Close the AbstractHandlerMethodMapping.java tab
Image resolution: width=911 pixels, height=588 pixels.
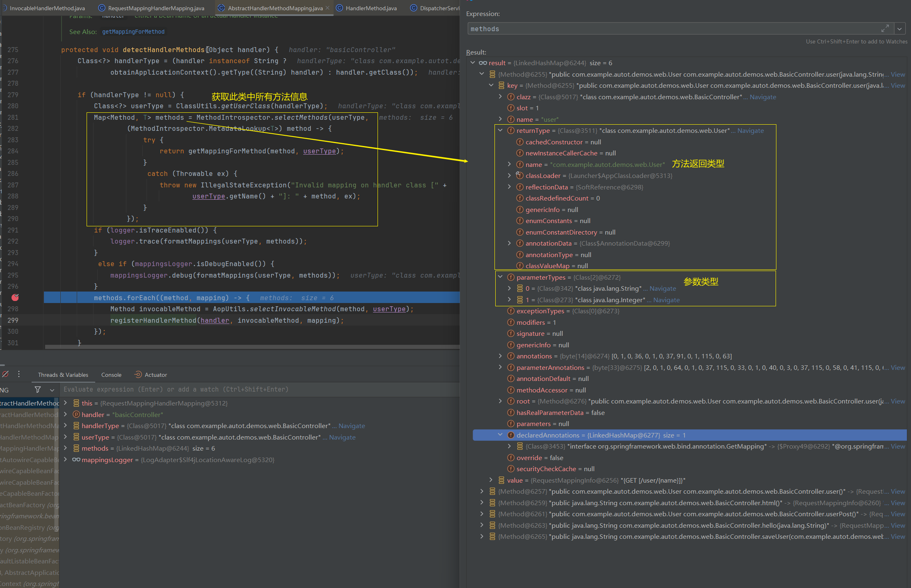pyautogui.click(x=327, y=8)
